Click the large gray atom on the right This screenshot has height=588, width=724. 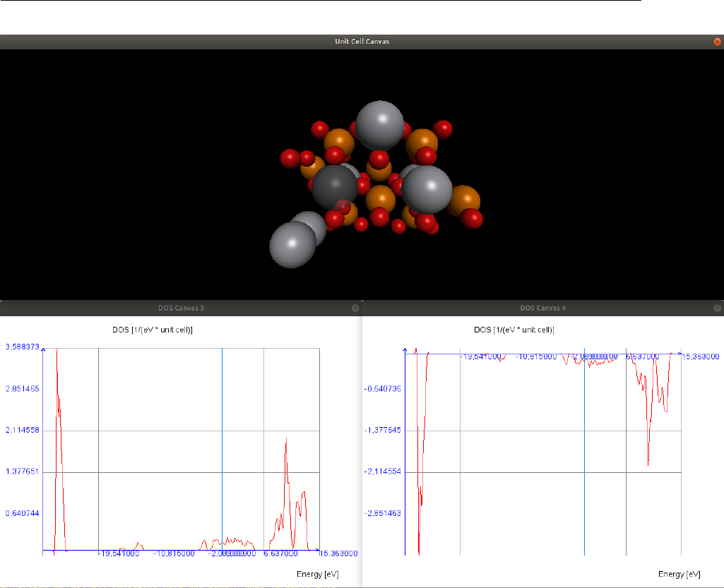[x=427, y=189]
